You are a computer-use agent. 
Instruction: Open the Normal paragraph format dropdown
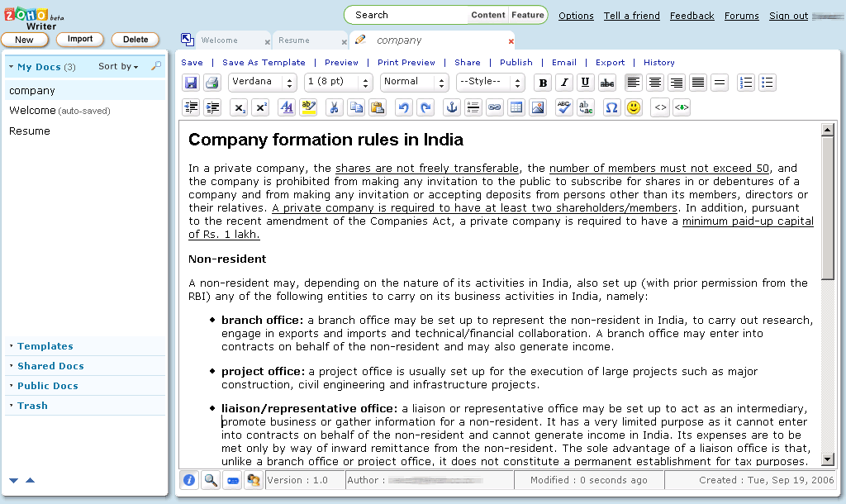click(415, 82)
